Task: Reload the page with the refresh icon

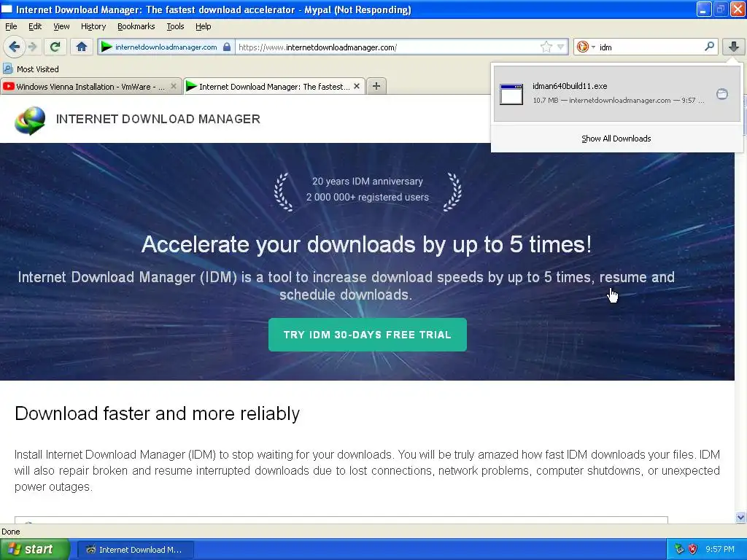Action: pos(55,47)
